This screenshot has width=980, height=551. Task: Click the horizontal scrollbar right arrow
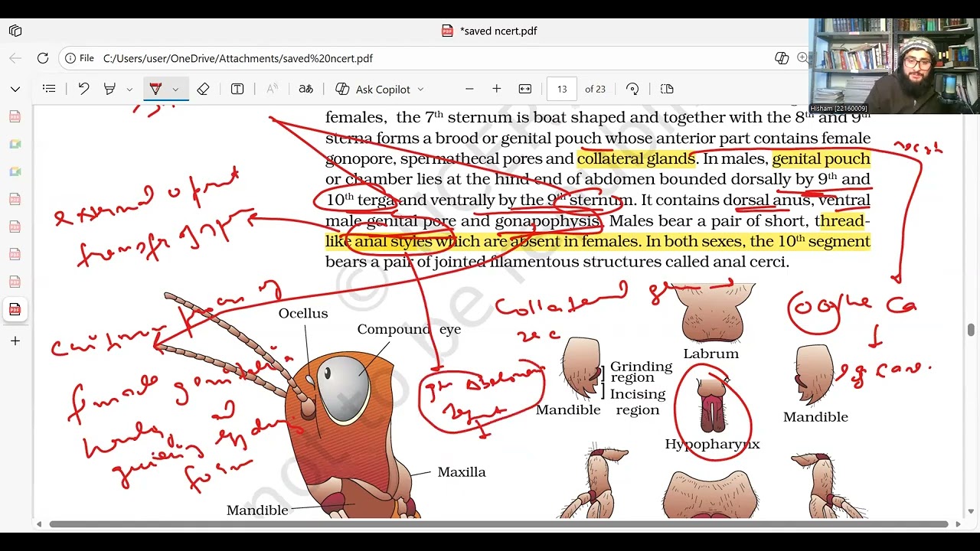pyautogui.click(x=959, y=524)
